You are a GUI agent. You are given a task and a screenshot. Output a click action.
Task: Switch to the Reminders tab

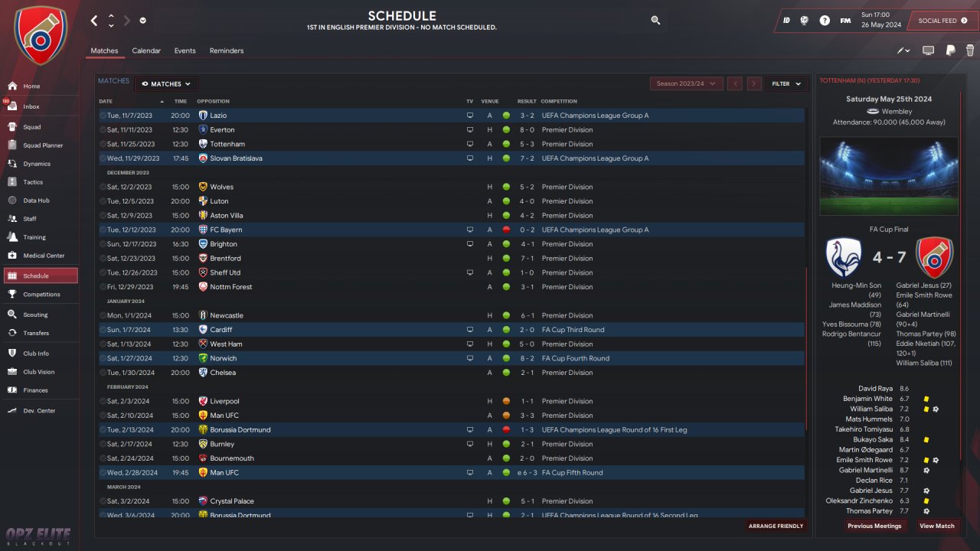[227, 51]
